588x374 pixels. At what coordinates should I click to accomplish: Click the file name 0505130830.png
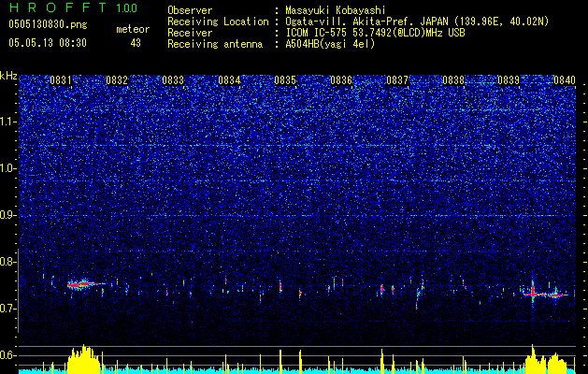click(x=48, y=24)
